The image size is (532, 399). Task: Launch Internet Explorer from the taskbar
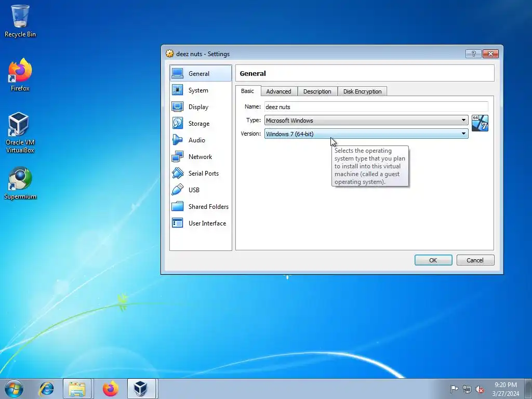pos(46,389)
